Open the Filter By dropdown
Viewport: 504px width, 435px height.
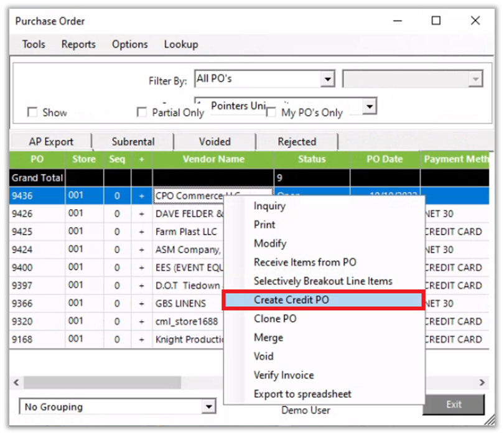[x=327, y=79]
